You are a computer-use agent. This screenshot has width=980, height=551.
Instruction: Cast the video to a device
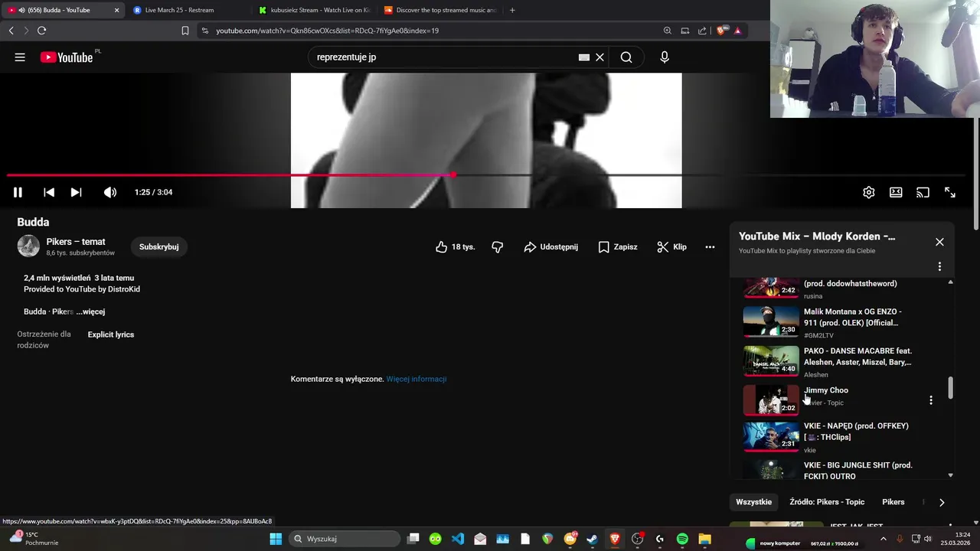pyautogui.click(x=923, y=192)
